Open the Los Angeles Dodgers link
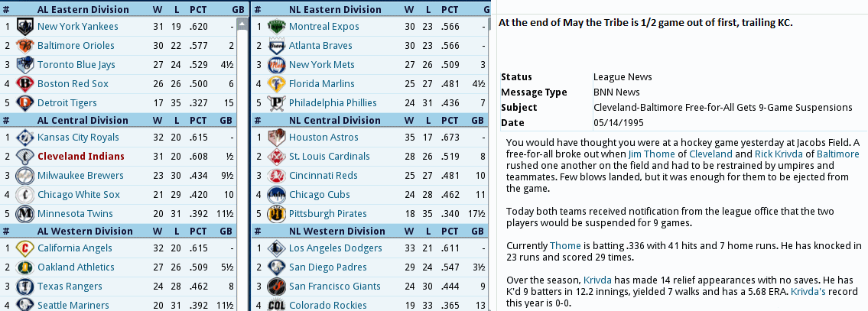 pos(336,248)
